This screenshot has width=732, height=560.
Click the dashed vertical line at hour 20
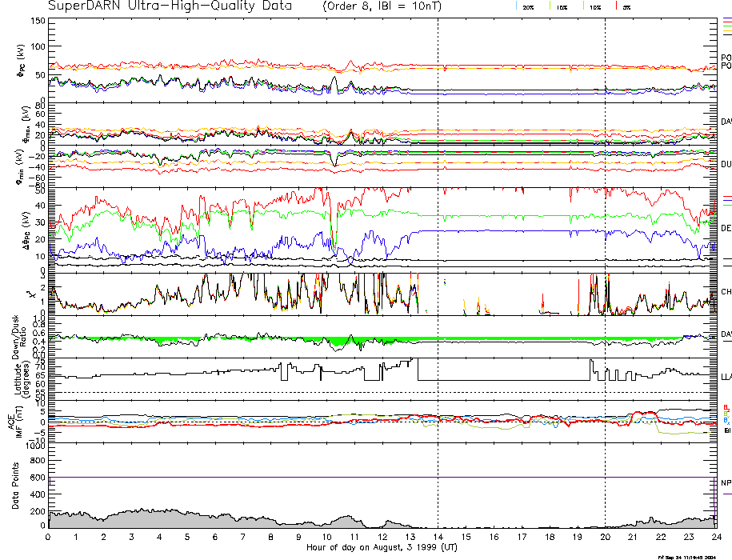click(x=605, y=240)
